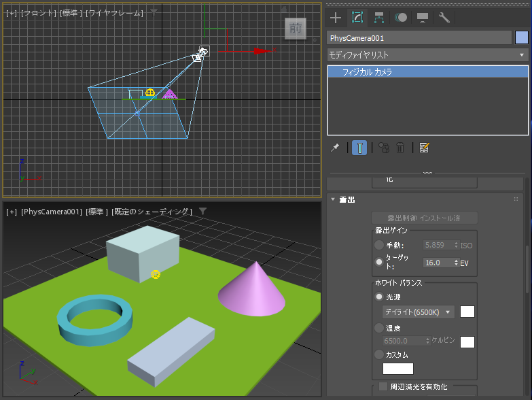Open the Hierarchy panel tab
The width and height of the screenshot is (532, 400).
(x=379, y=18)
